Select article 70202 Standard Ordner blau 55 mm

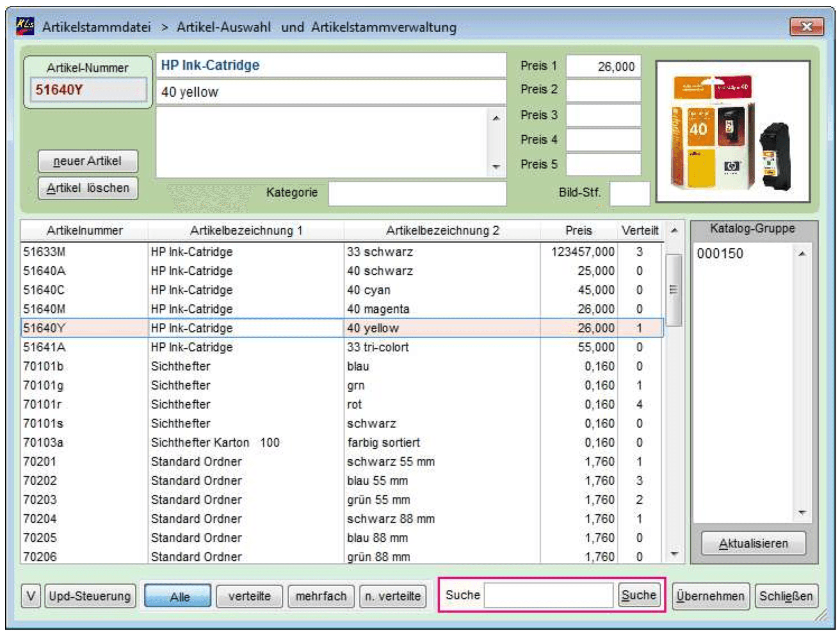341,480
